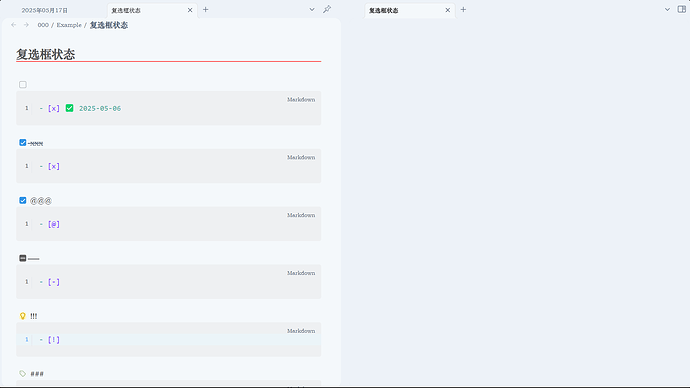Open new tab with plus in left pane
The height and width of the screenshot is (388, 690).
206,10
